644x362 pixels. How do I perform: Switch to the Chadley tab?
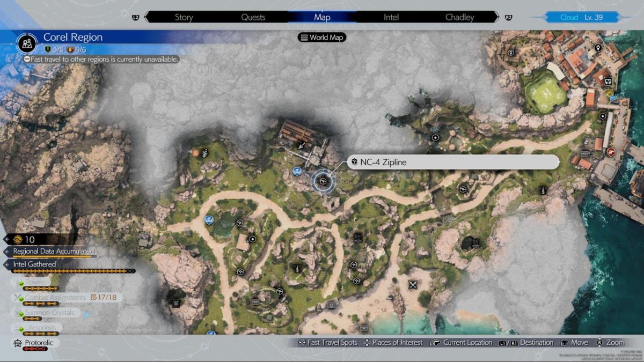tap(460, 17)
